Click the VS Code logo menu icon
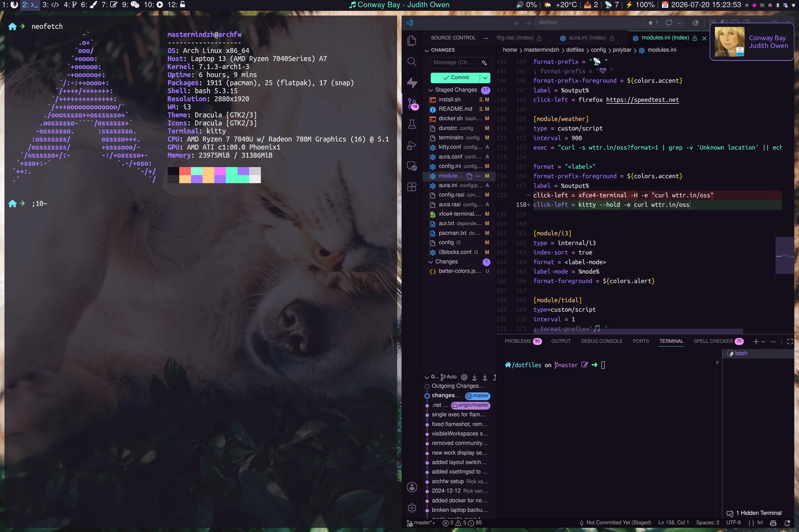Screen dimensions: 799x532 410,23
